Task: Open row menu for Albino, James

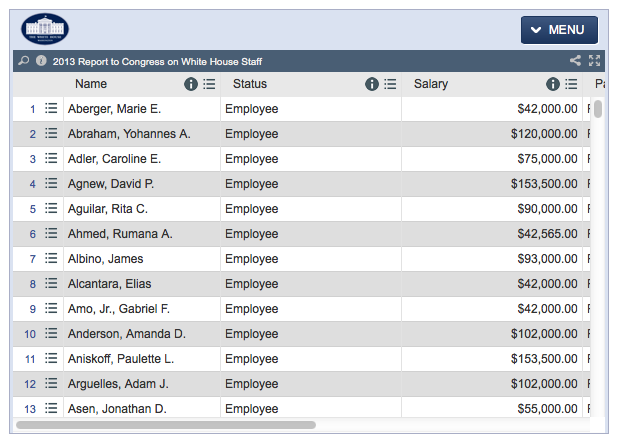Action: click(51, 259)
